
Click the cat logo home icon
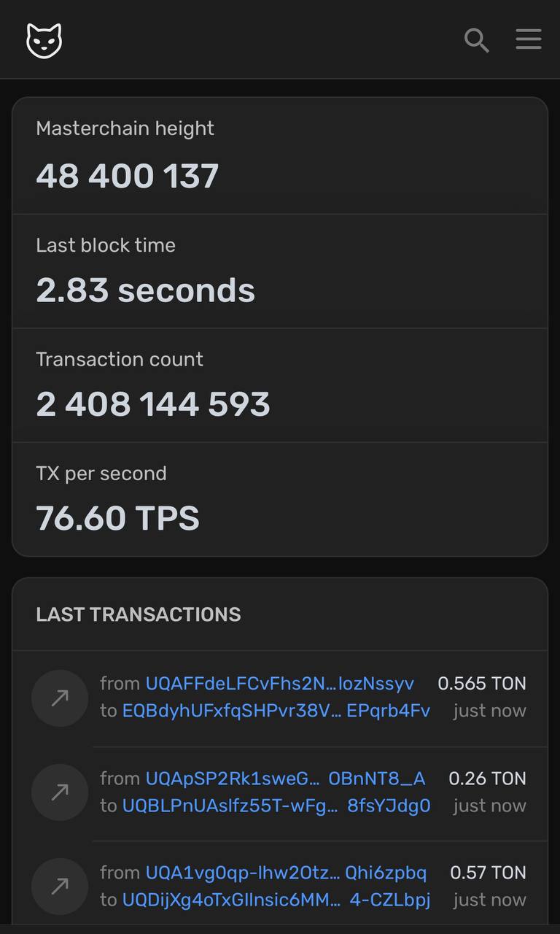tap(44, 39)
